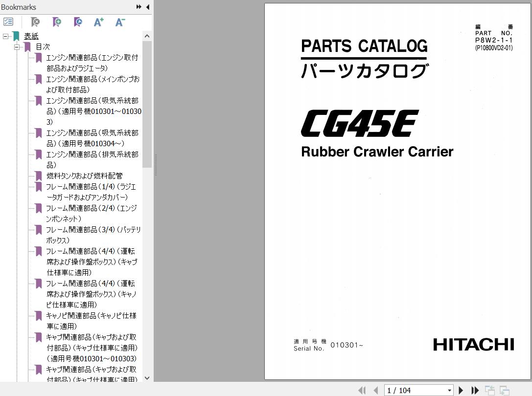Go to last page button

[x=475, y=391]
